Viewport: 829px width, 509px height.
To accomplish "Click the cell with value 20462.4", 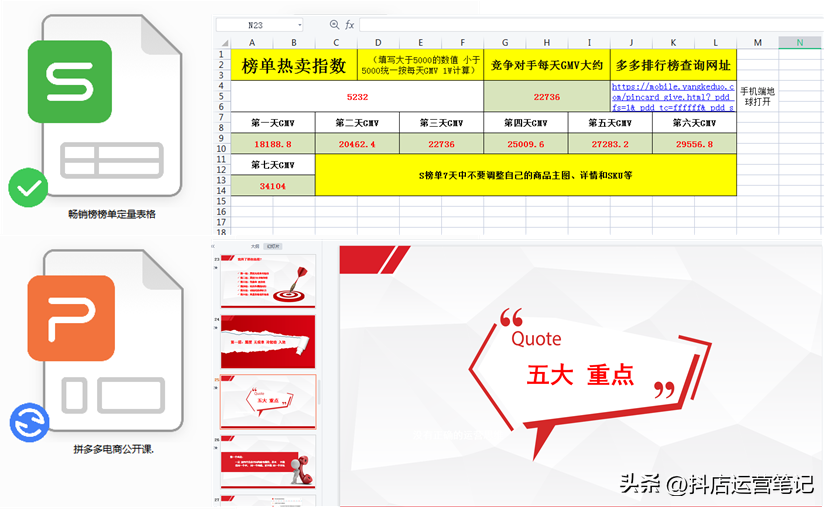I will click(x=357, y=144).
